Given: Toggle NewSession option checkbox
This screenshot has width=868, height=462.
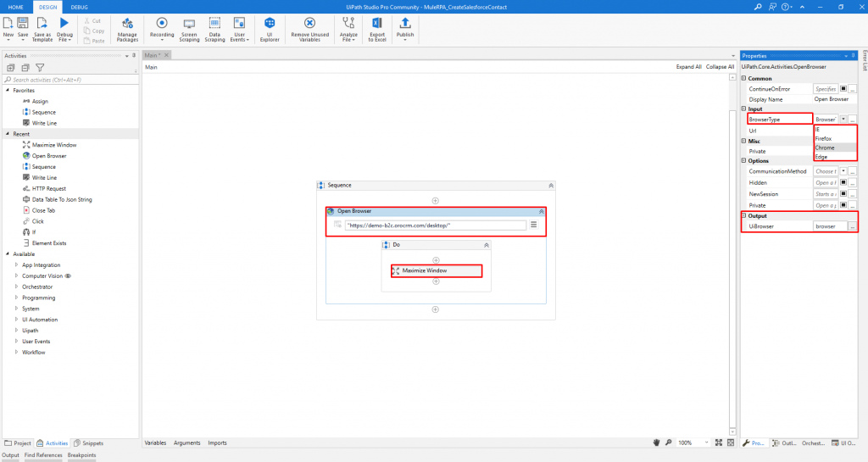Looking at the screenshot, I should [843, 193].
